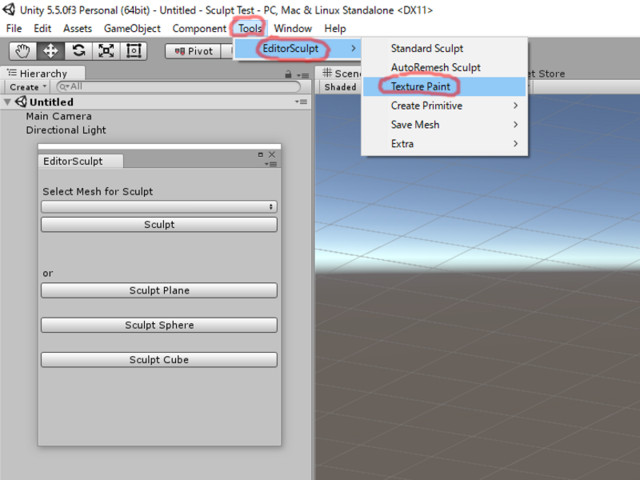The height and width of the screenshot is (480, 640).
Task: Click the Sculpt Plane button
Action: (159, 291)
